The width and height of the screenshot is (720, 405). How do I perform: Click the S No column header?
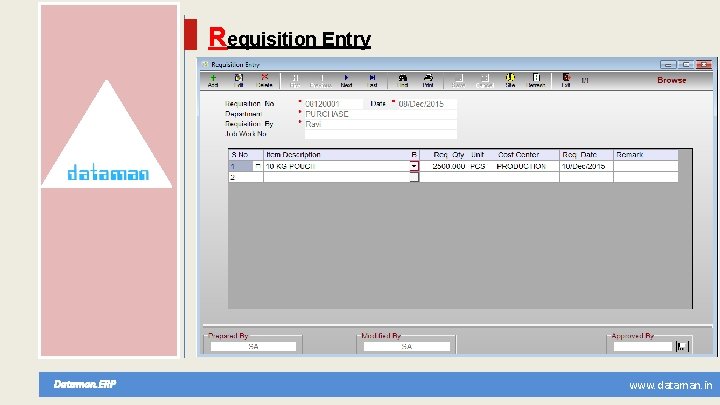246,155
